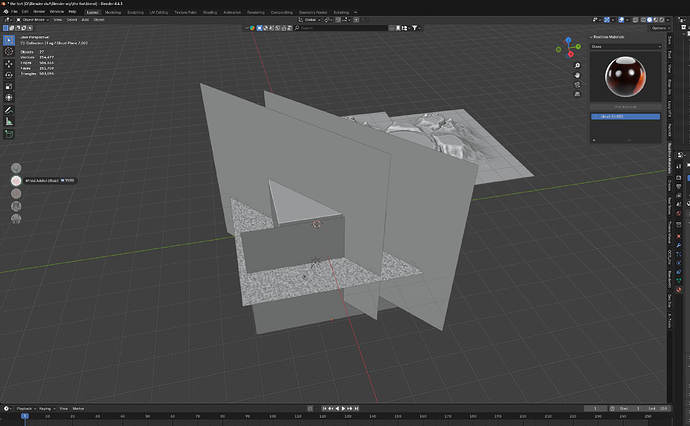Select the Cursor tool in left toolbar
The width and height of the screenshot is (690, 426).
point(9,51)
